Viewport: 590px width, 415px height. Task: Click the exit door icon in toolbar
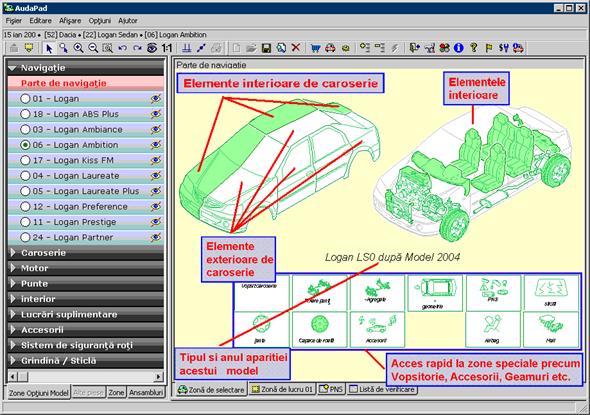(414, 48)
